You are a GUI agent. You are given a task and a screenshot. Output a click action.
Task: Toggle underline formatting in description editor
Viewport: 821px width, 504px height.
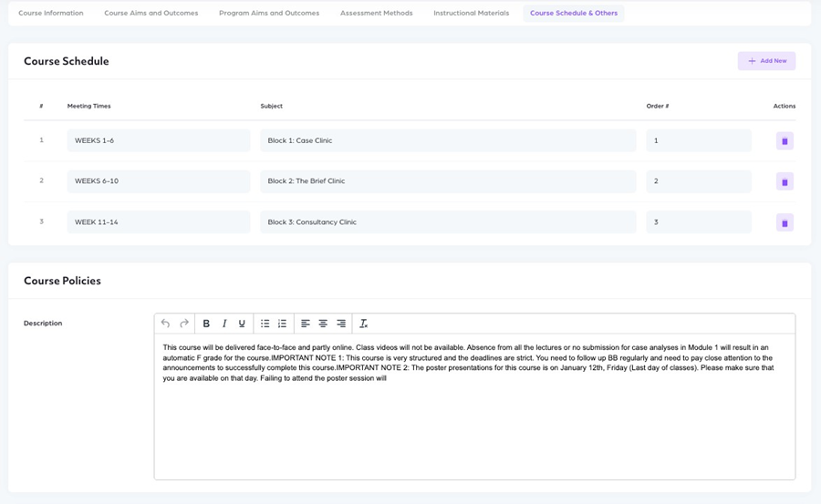(242, 324)
